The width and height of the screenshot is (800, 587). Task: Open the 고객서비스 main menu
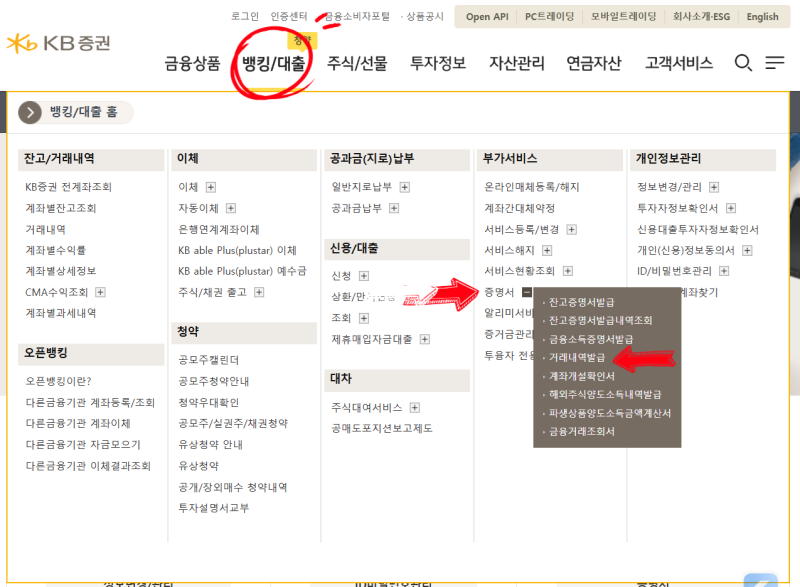pyautogui.click(x=679, y=63)
